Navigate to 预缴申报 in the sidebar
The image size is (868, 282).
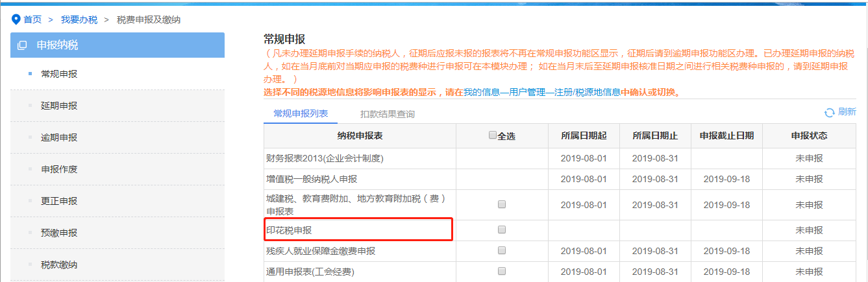(x=59, y=233)
